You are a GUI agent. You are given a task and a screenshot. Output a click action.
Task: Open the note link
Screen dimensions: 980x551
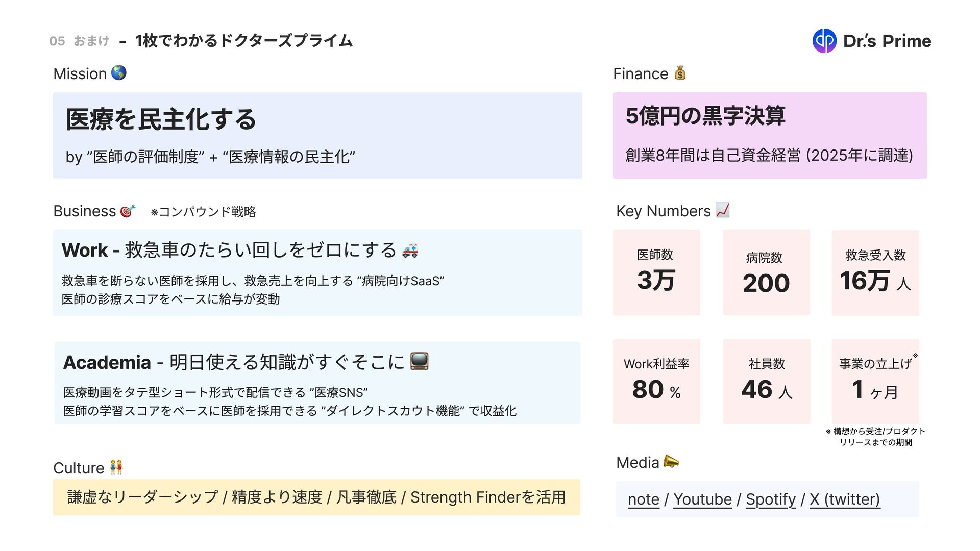coord(643,499)
